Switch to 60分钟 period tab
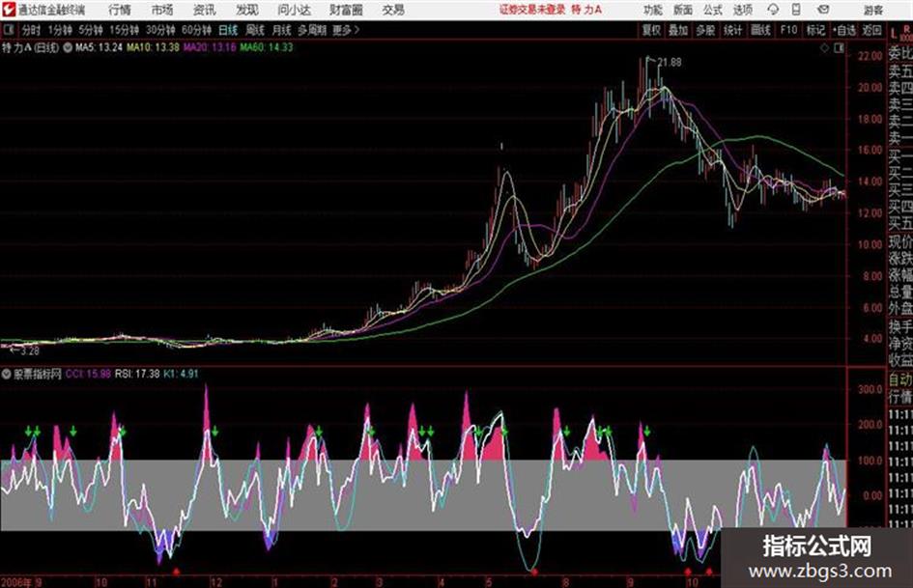Image resolution: width=913 pixels, height=588 pixels. click(x=196, y=30)
